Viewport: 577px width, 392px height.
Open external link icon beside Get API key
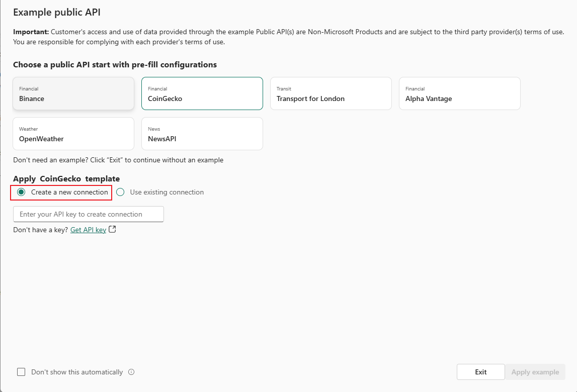point(113,230)
